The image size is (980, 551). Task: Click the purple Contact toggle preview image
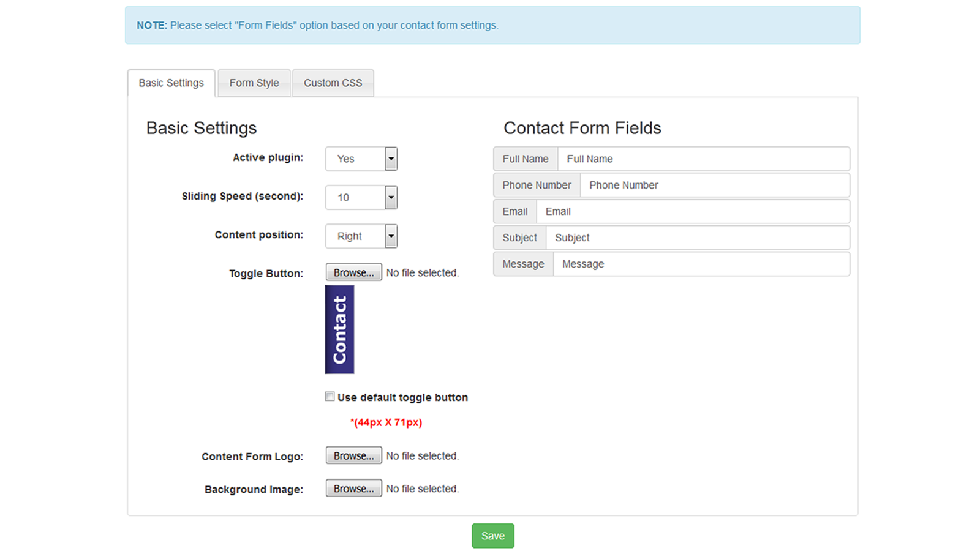pos(339,329)
